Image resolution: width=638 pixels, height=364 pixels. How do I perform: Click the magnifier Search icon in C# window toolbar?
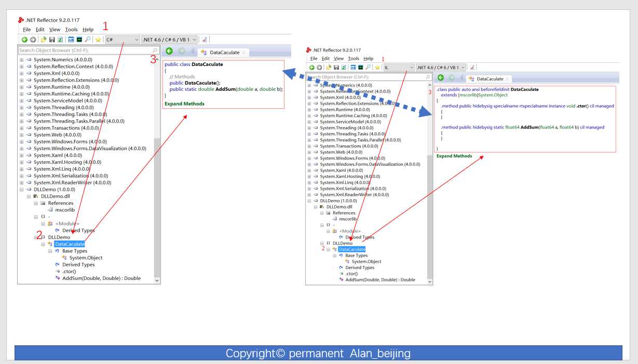click(87, 39)
